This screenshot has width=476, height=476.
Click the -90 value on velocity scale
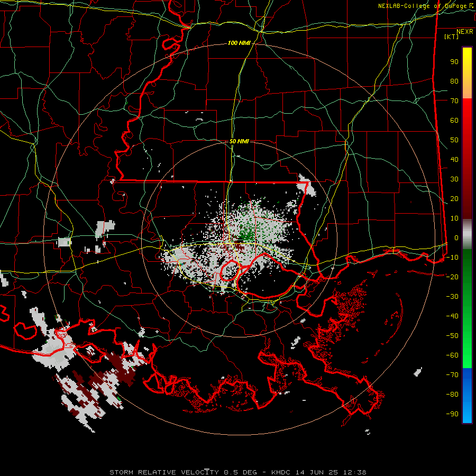tap(452, 414)
